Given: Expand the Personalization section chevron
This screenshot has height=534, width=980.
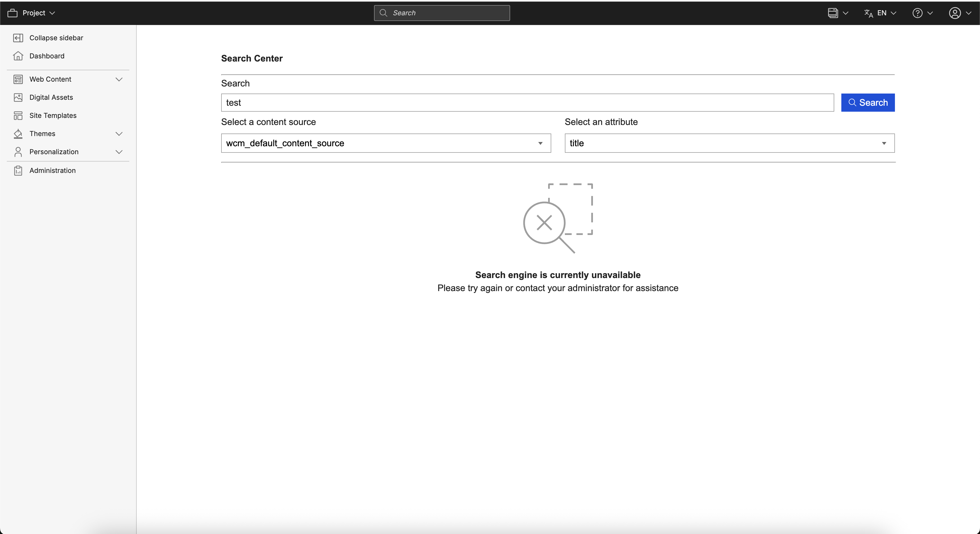Looking at the screenshot, I should 119,152.
